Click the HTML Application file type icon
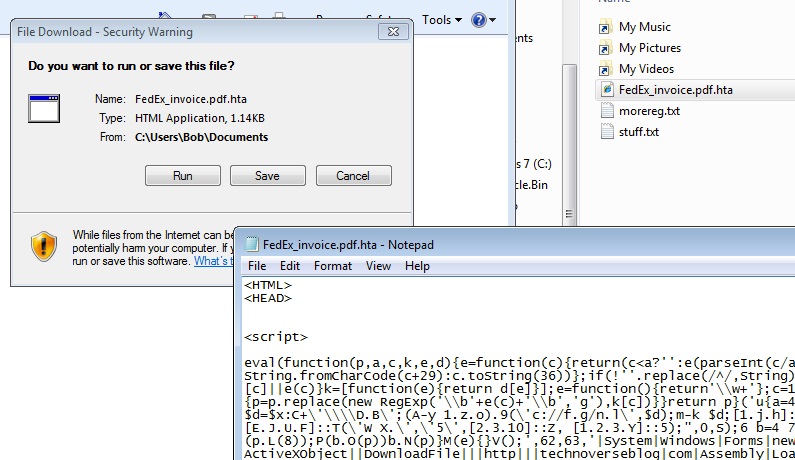 click(x=44, y=108)
